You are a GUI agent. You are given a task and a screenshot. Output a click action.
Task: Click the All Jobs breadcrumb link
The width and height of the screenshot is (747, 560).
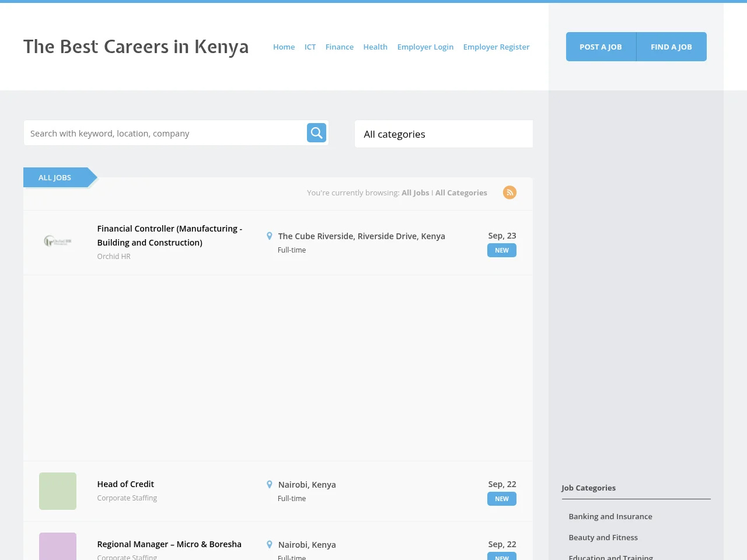click(415, 192)
